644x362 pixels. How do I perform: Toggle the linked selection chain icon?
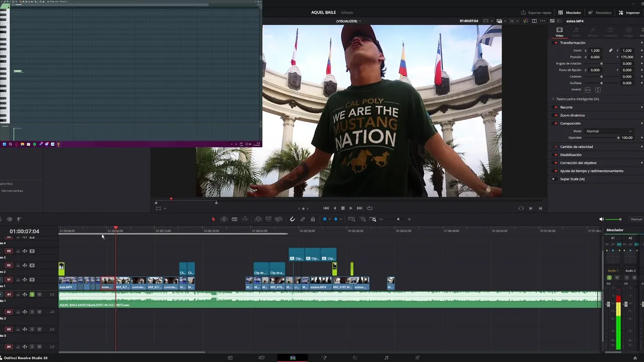[x=302, y=219]
